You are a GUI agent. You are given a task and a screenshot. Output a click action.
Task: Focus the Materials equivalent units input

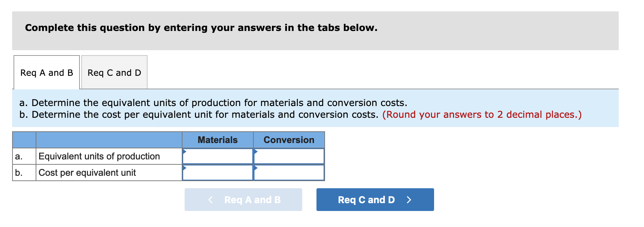(x=218, y=157)
